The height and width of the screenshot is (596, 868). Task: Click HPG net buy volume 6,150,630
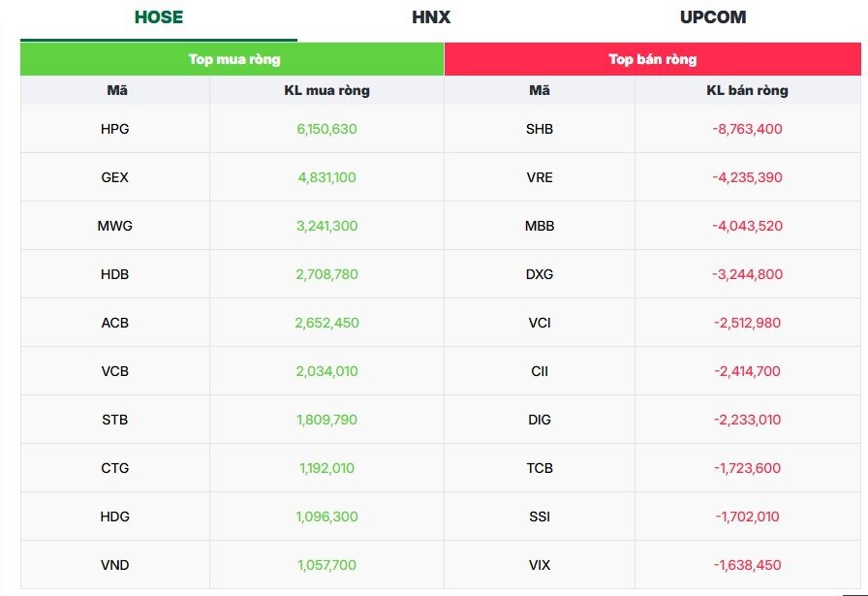[x=326, y=129]
